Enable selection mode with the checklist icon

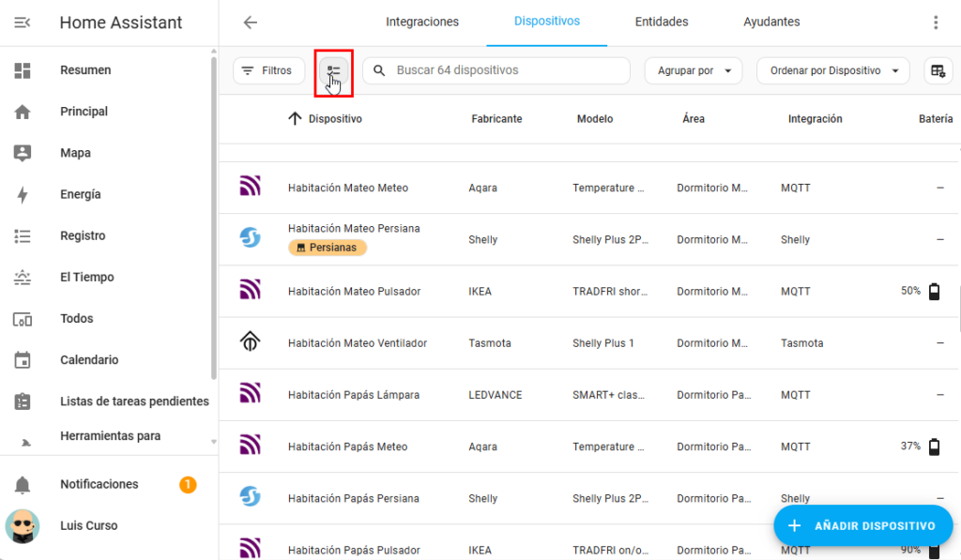(x=333, y=71)
